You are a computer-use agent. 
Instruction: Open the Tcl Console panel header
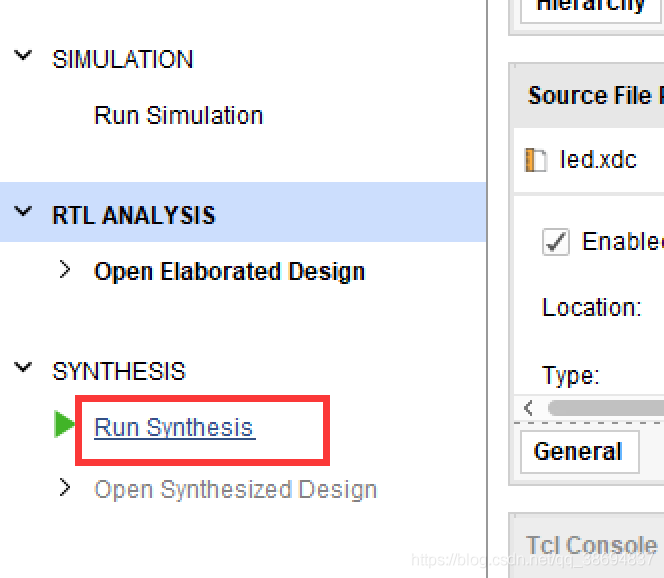[591, 545]
